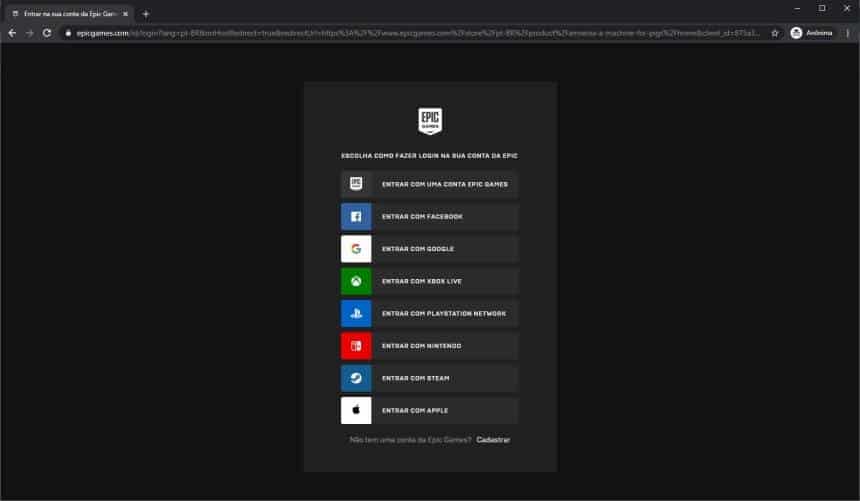Close the Epic Games login tab
Viewport: 860px width, 501px height.
point(125,14)
